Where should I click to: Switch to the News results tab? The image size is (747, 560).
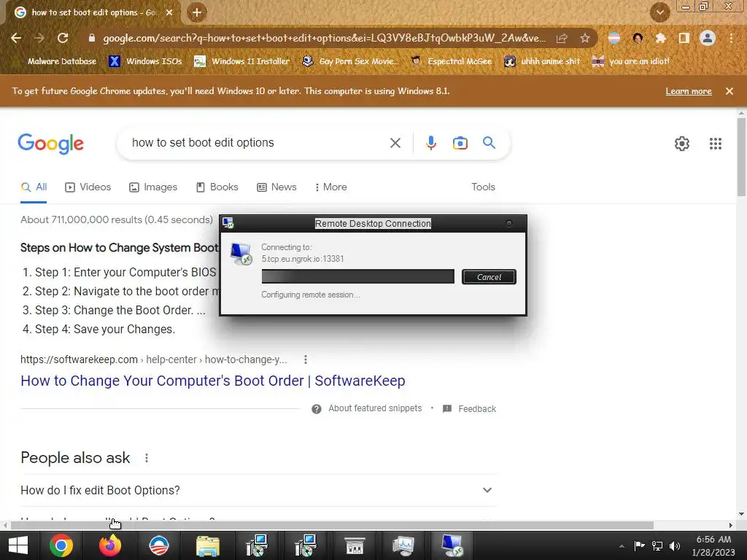pyautogui.click(x=276, y=187)
